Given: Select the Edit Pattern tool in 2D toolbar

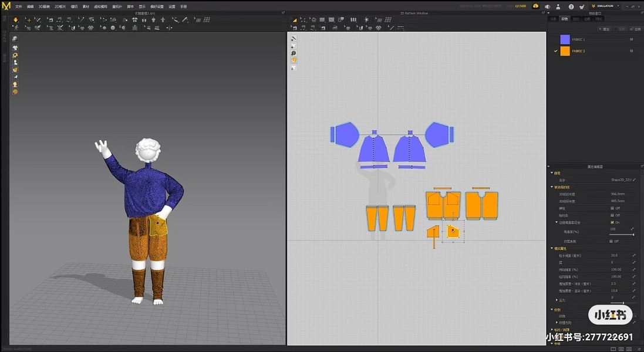Looking at the screenshot, I should 303,20.
